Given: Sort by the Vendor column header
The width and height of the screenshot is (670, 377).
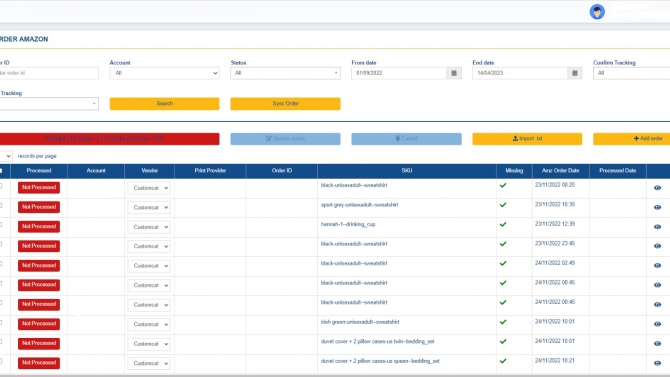Looking at the screenshot, I should [x=150, y=171].
